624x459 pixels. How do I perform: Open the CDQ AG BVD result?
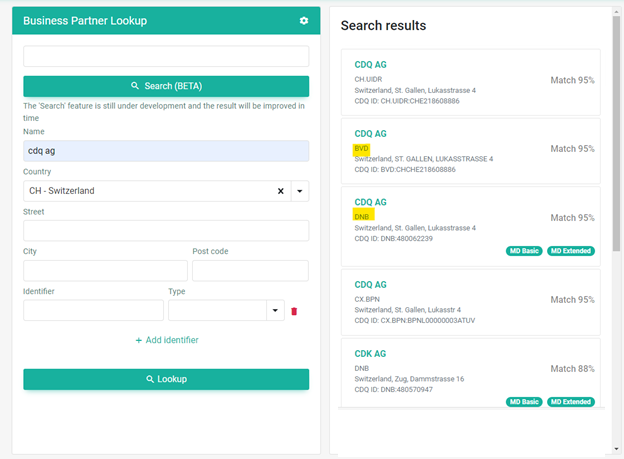coord(471,151)
